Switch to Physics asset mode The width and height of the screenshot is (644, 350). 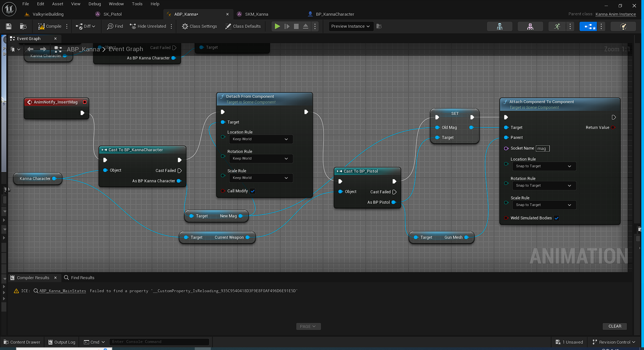(623, 26)
